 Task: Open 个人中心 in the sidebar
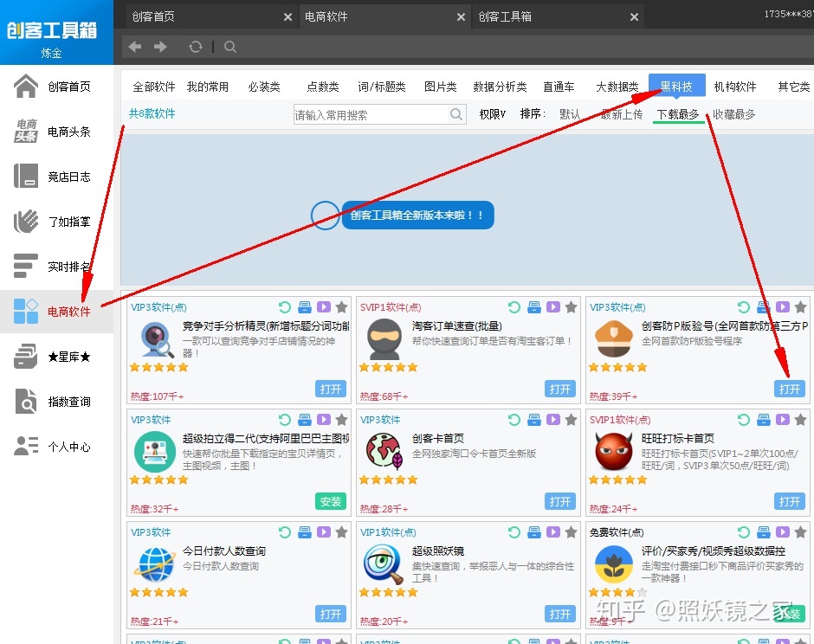(56, 447)
